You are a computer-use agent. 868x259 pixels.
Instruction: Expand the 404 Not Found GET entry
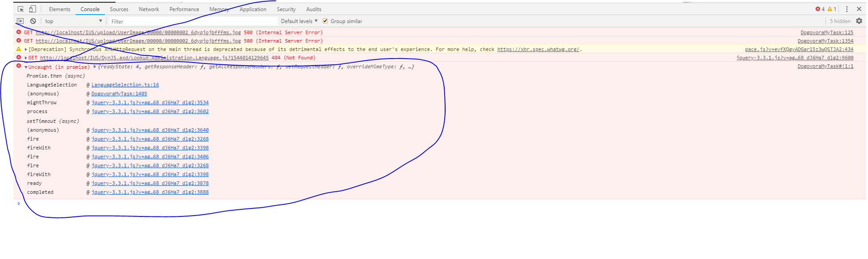[26, 58]
